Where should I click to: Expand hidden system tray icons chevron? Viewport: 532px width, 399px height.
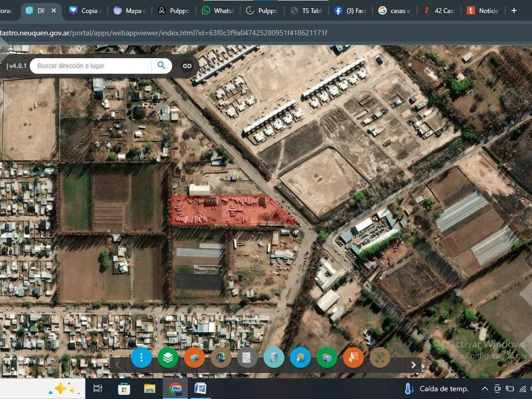click(484, 389)
